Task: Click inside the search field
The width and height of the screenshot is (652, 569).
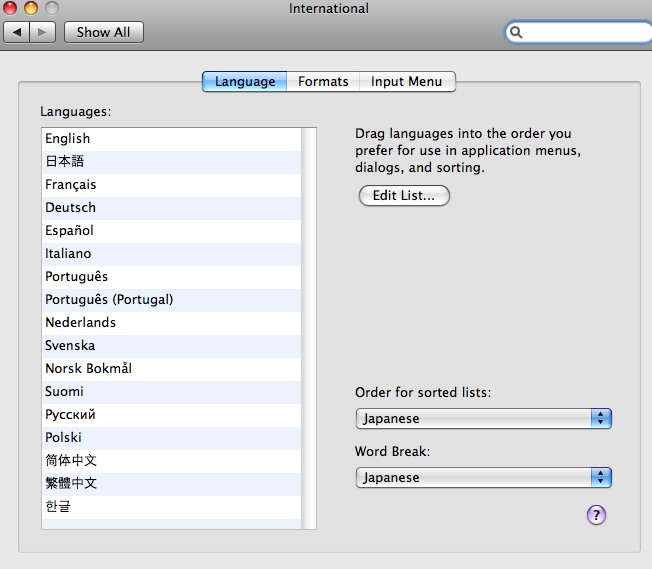Action: (x=585, y=32)
